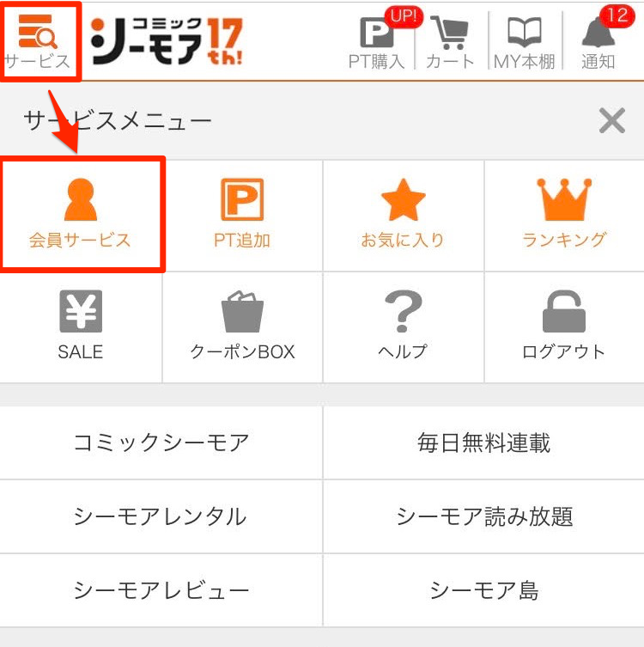Open ランキング rankings
This screenshot has width=644, height=647.
[x=564, y=215]
